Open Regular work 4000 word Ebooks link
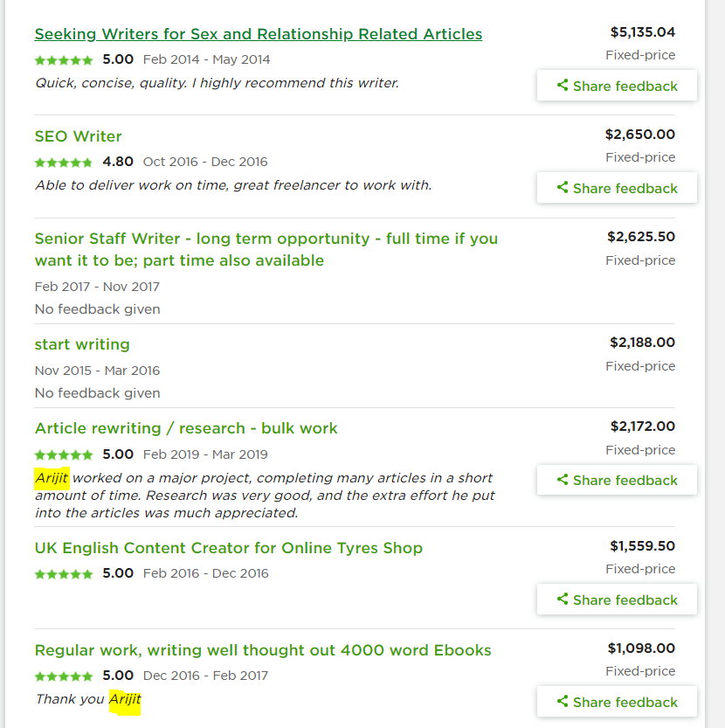Image resolution: width=725 pixels, height=728 pixels. tap(263, 650)
